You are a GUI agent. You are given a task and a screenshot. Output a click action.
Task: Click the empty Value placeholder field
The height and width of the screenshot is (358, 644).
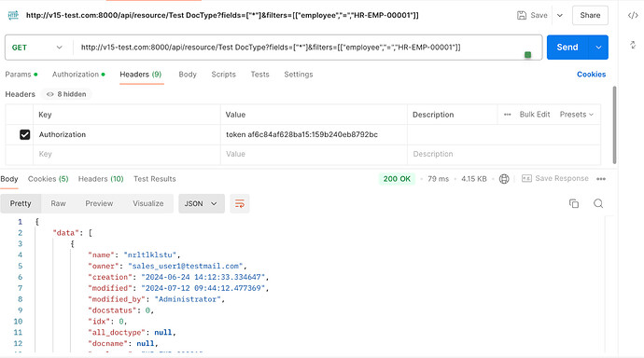coord(314,154)
